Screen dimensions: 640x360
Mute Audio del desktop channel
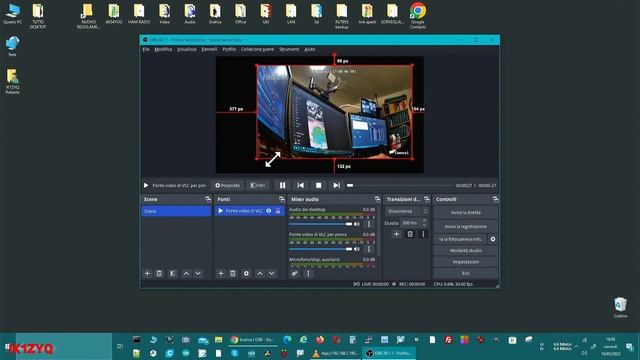pyautogui.click(x=357, y=224)
